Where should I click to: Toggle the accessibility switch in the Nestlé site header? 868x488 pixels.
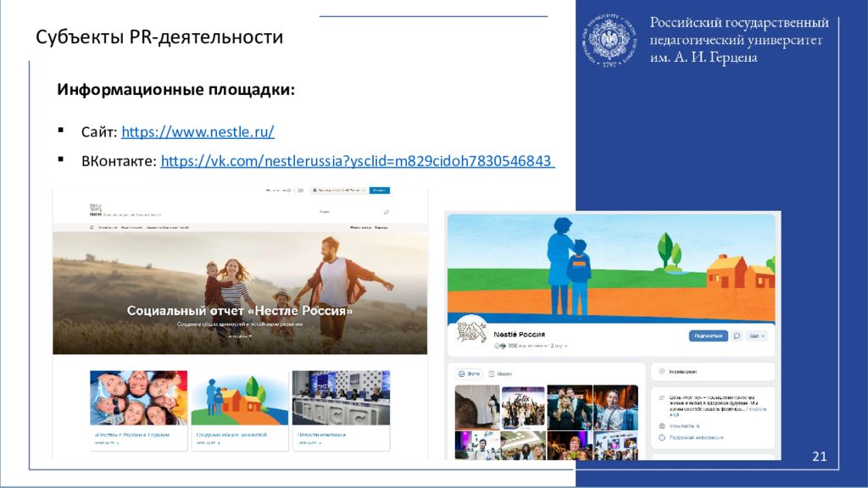click(299, 191)
